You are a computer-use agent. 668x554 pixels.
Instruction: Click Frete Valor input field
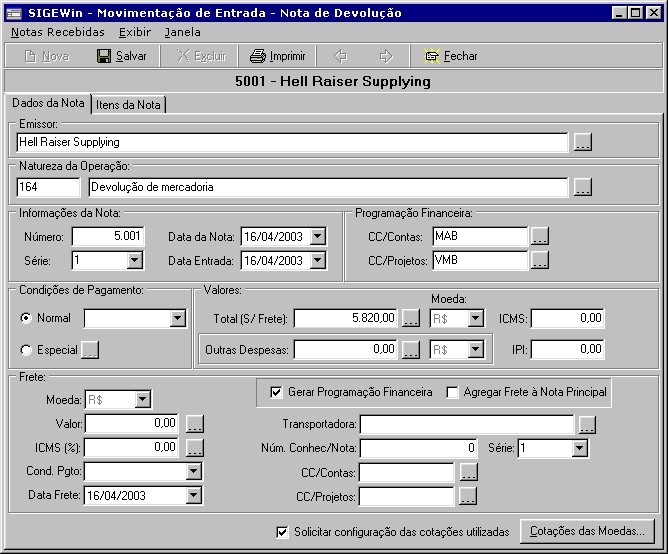[132, 423]
